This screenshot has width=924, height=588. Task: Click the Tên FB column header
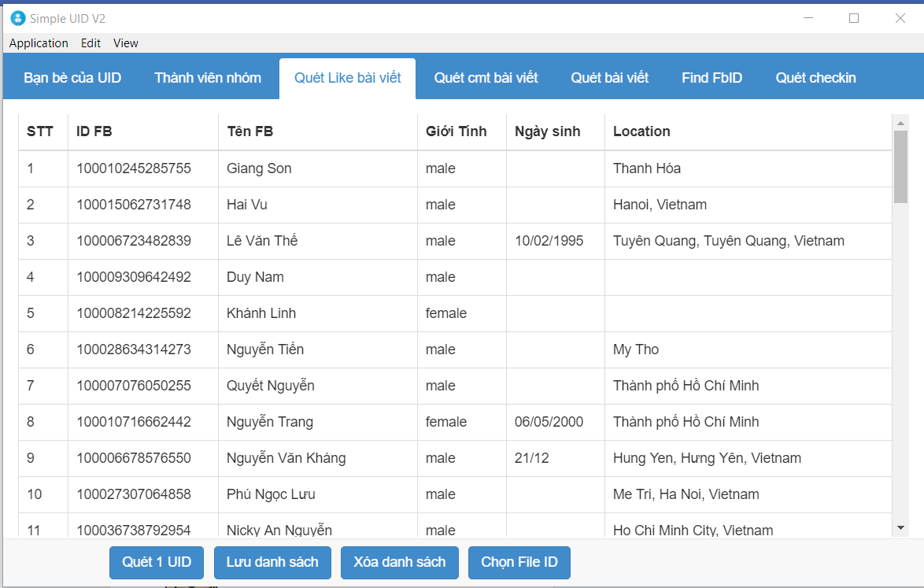tap(318, 132)
